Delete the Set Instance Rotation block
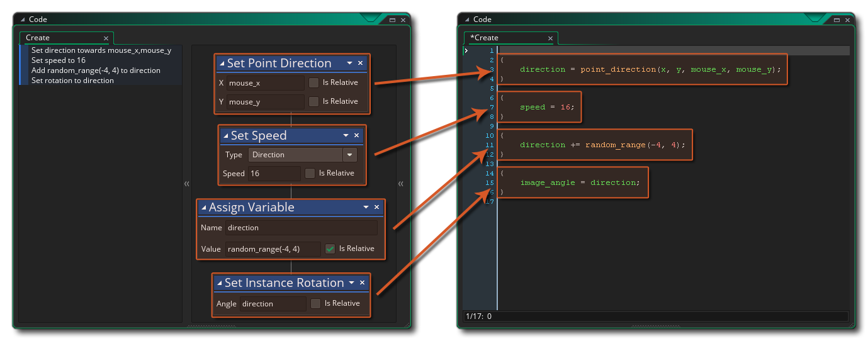The image size is (868, 341). click(x=362, y=282)
